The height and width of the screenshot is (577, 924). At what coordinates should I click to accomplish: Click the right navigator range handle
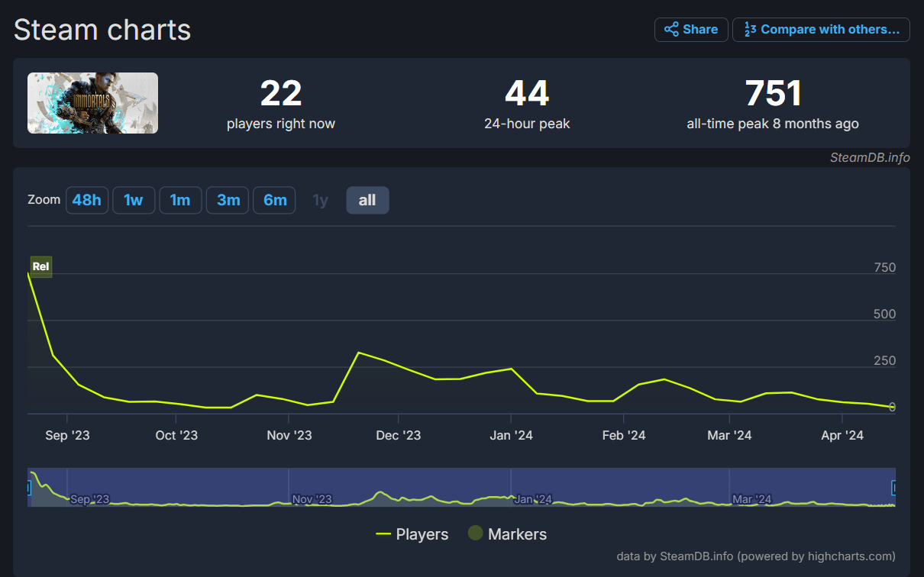(894, 488)
